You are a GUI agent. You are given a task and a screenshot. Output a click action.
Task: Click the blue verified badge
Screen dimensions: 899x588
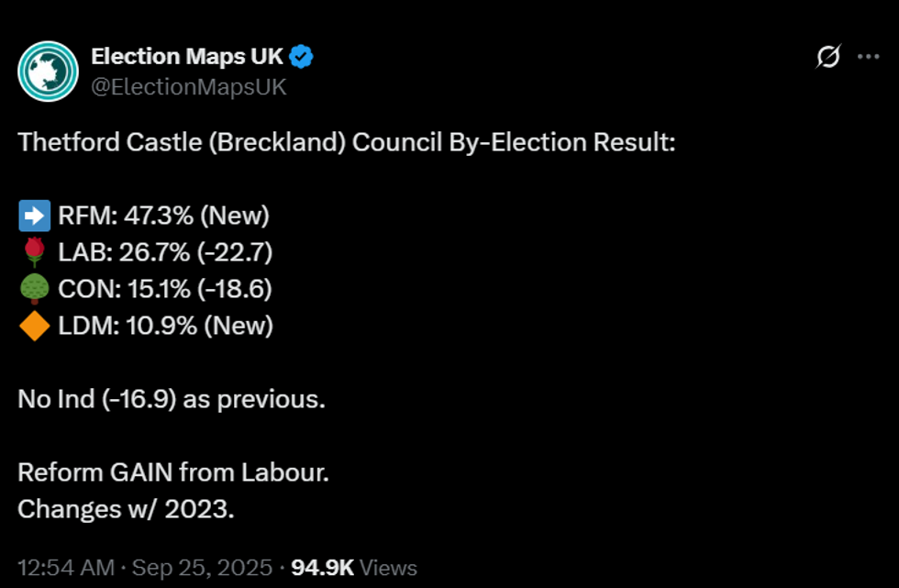pos(302,58)
